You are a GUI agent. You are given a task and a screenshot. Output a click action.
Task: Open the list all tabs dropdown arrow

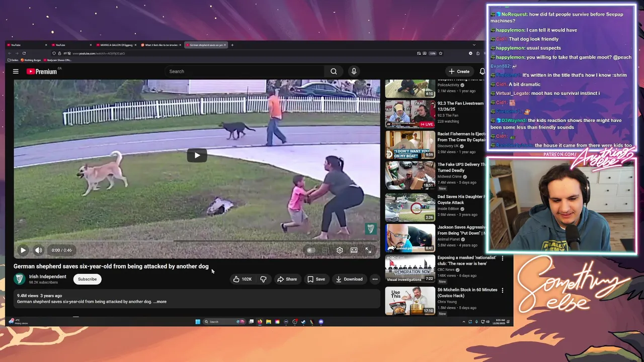pos(474,45)
